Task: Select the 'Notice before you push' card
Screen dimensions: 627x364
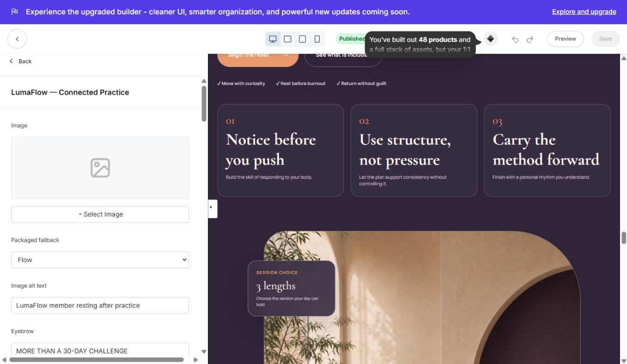Action: click(x=280, y=150)
